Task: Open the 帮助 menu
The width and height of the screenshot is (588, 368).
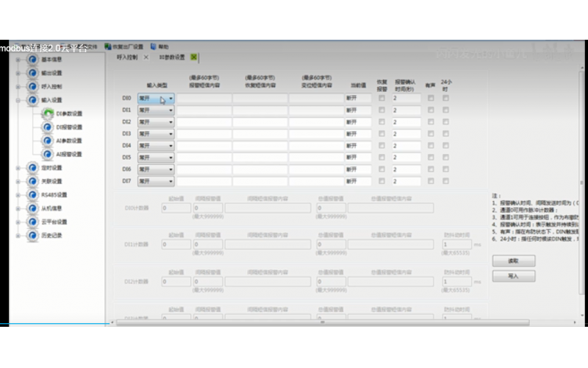Action: pyautogui.click(x=162, y=46)
